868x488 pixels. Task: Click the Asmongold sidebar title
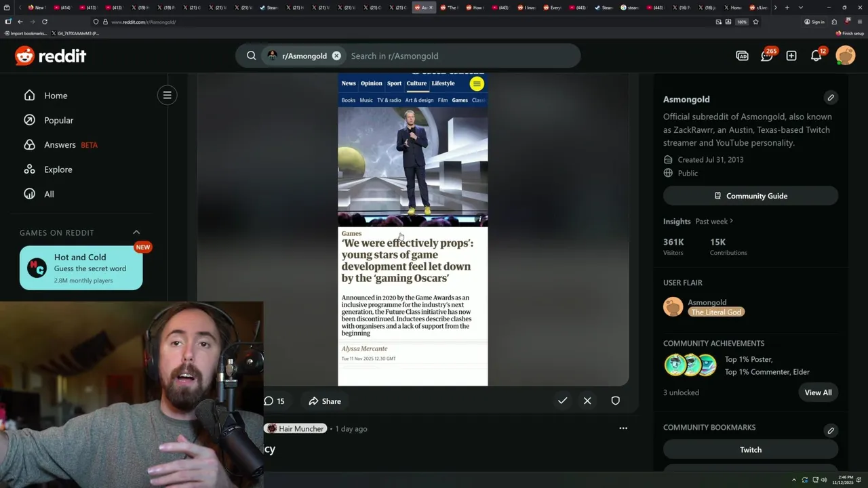[686, 99]
